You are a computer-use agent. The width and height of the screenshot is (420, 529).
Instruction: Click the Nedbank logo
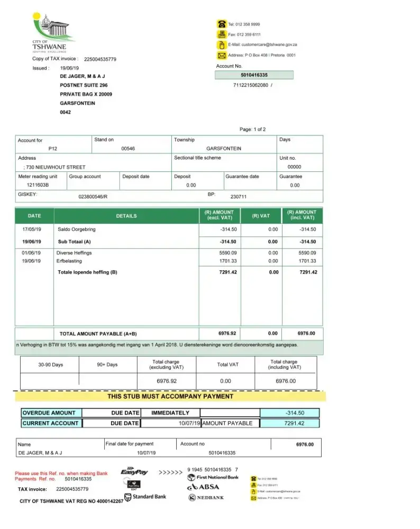[x=206, y=497]
